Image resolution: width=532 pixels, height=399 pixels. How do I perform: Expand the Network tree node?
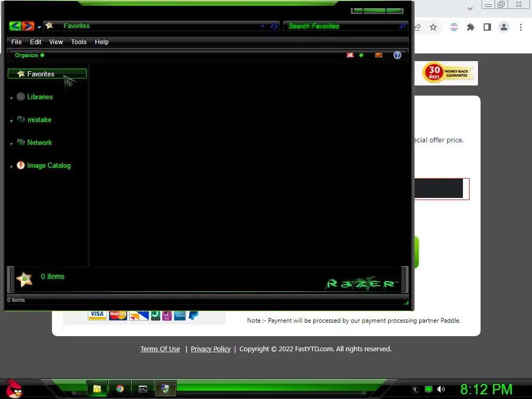tap(11, 143)
